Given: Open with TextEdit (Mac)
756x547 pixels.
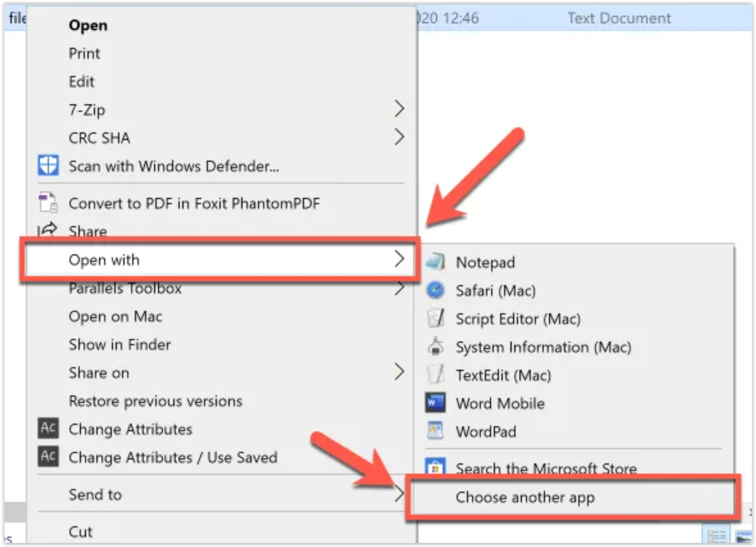Looking at the screenshot, I should [503, 375].
